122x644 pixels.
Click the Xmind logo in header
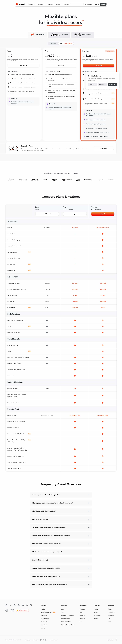coord(20,4)
